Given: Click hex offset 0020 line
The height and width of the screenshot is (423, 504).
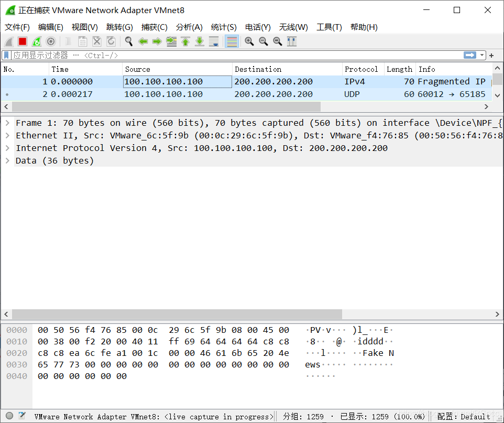Looking at the screenshot, I should (x=17, y=353).
